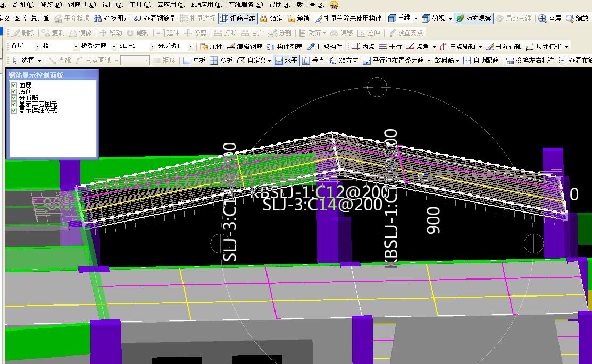Select 两点 axis tool
The image size is (592, 364).
[x=363, y=47]
